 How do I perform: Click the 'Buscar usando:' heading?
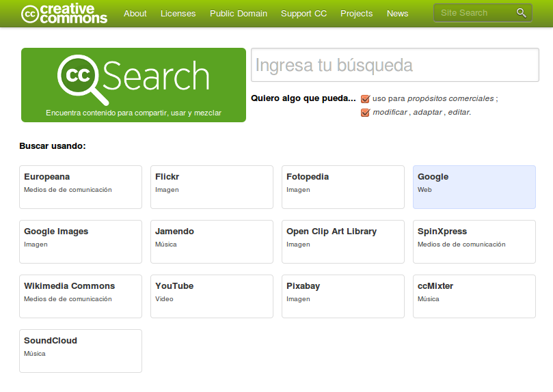pyautogui.click(x=53, y=146)
